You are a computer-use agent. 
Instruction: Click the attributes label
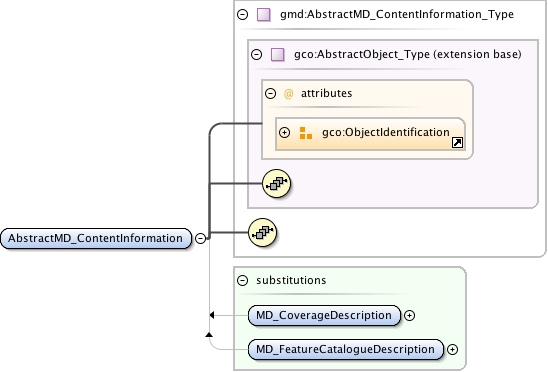tap(326, 93)
